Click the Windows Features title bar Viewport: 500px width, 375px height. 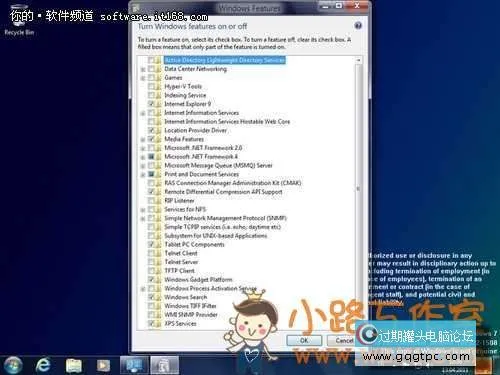coord(249,8)
